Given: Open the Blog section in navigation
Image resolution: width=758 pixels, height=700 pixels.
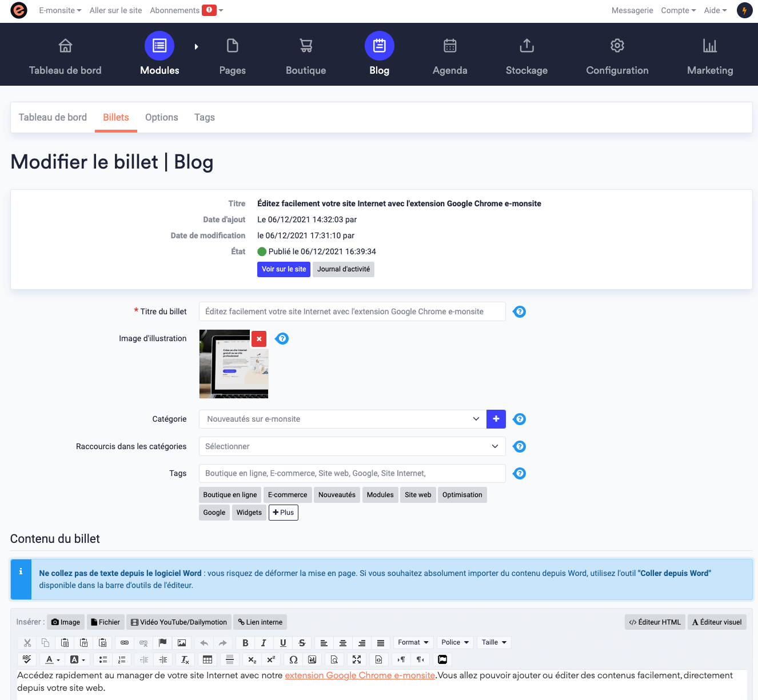Looking at the screenshot, I should pyautogui.click(x=379, y=53).
